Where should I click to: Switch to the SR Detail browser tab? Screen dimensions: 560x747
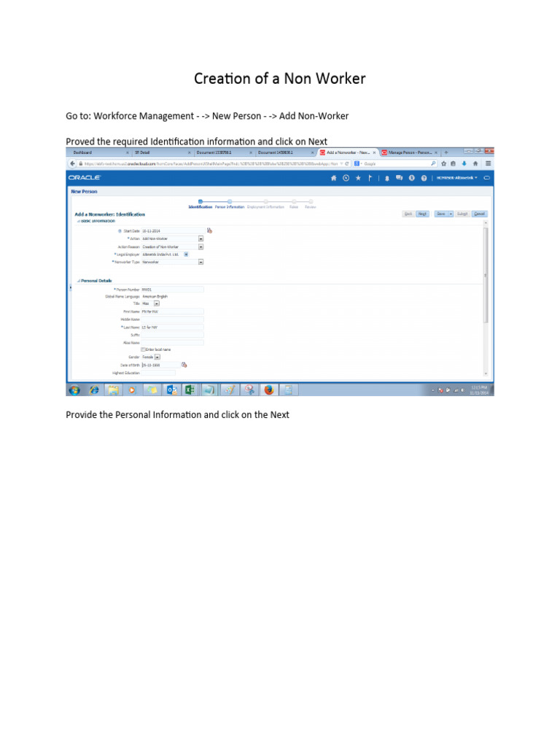coord(161,152)
